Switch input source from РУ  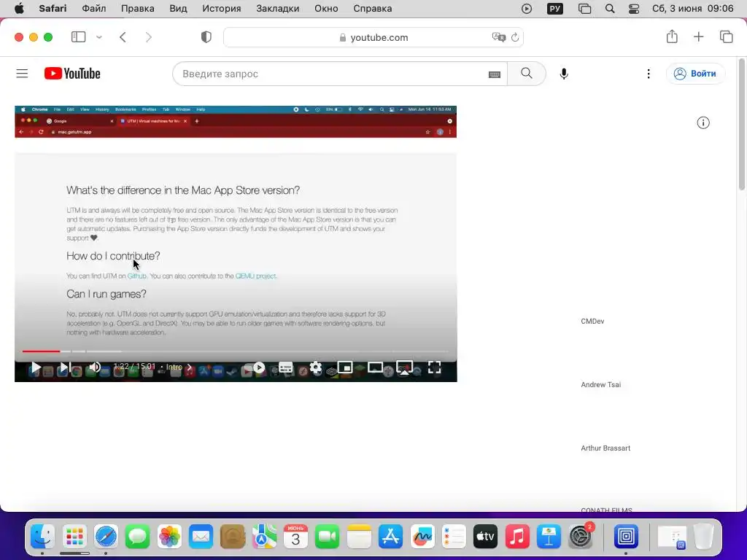[555, 9]
